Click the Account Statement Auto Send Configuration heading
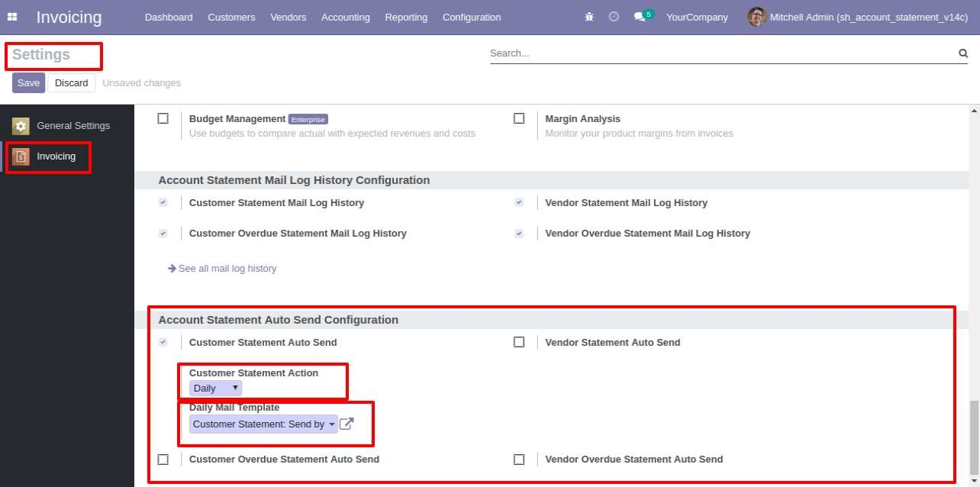 coord(279,320)
